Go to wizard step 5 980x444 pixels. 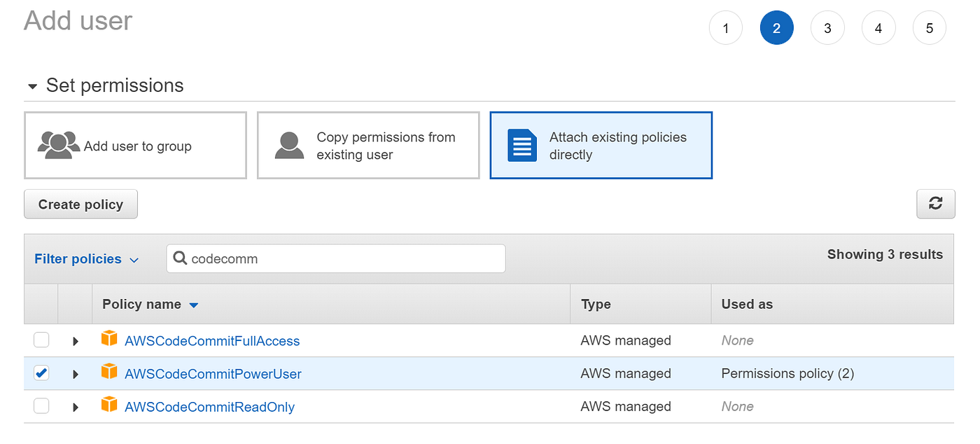click(930, 28)
